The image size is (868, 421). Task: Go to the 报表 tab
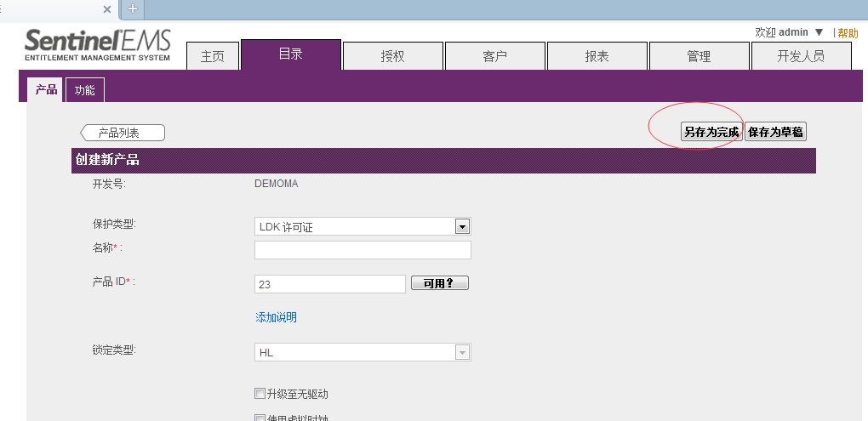[597, 56]
